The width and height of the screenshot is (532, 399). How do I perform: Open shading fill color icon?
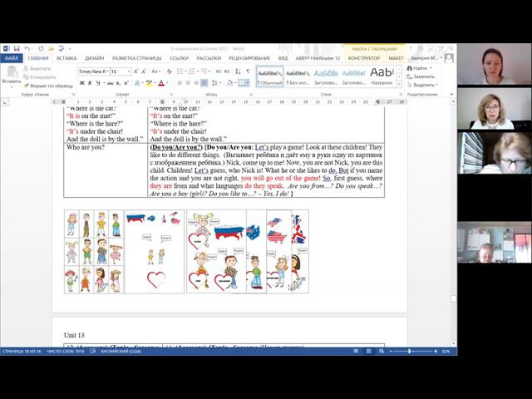point(229,83)
